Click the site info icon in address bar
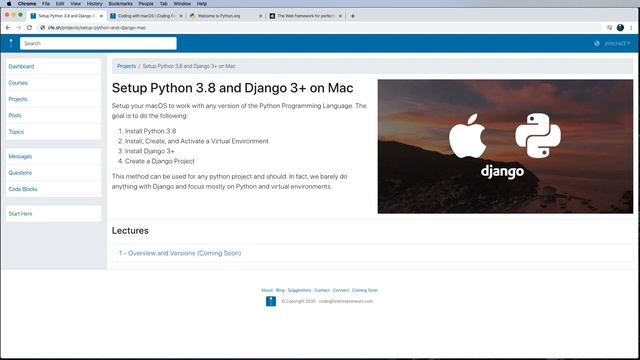The height and width of the screenshot is (360, 640). 42,28
